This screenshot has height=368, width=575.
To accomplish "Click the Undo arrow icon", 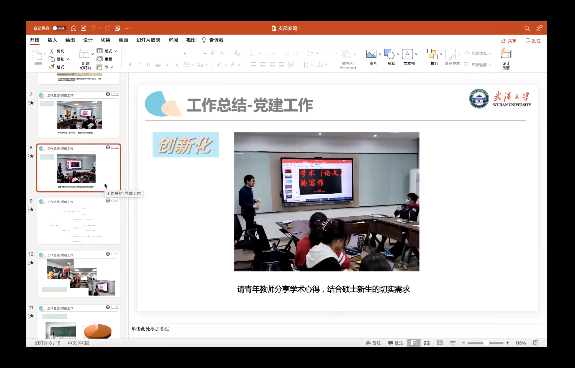I will coord(94,28).
